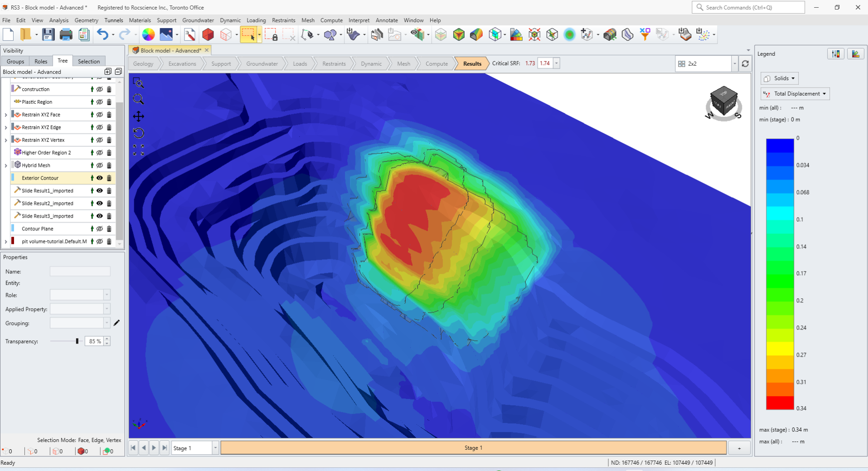Click the legend chart icon at top right

(855, 54)
